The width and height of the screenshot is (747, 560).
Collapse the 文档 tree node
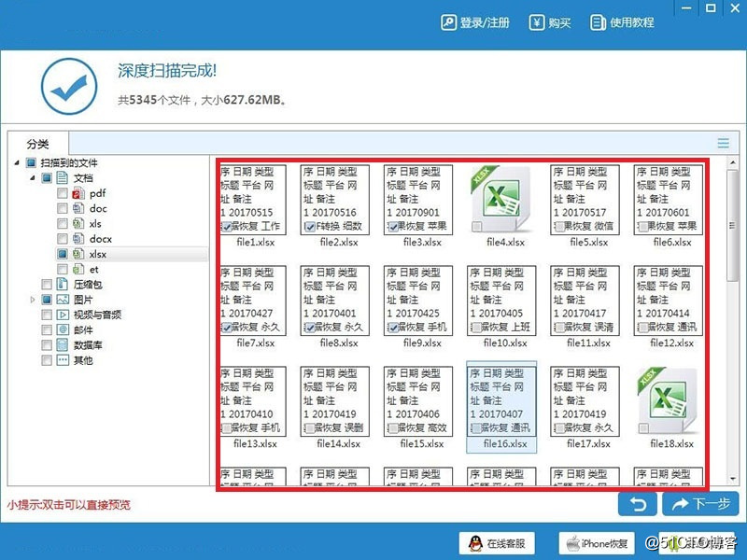click(33, 178)
